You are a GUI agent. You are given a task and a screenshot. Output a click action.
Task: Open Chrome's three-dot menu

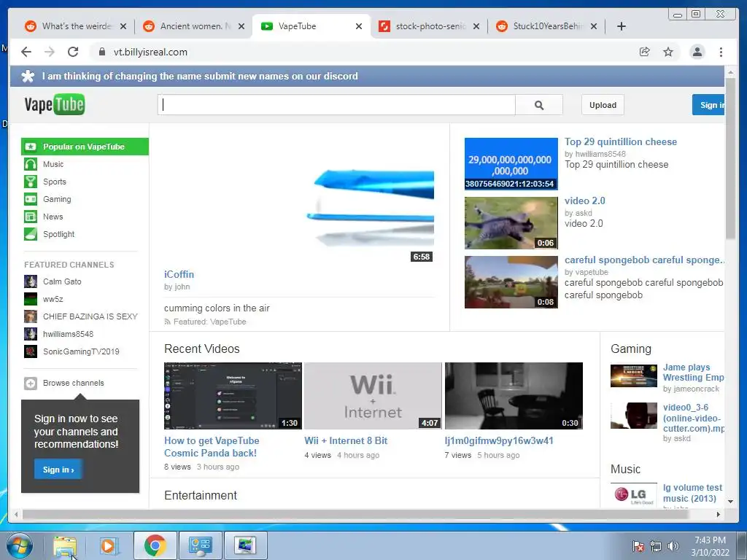point(721,52)
